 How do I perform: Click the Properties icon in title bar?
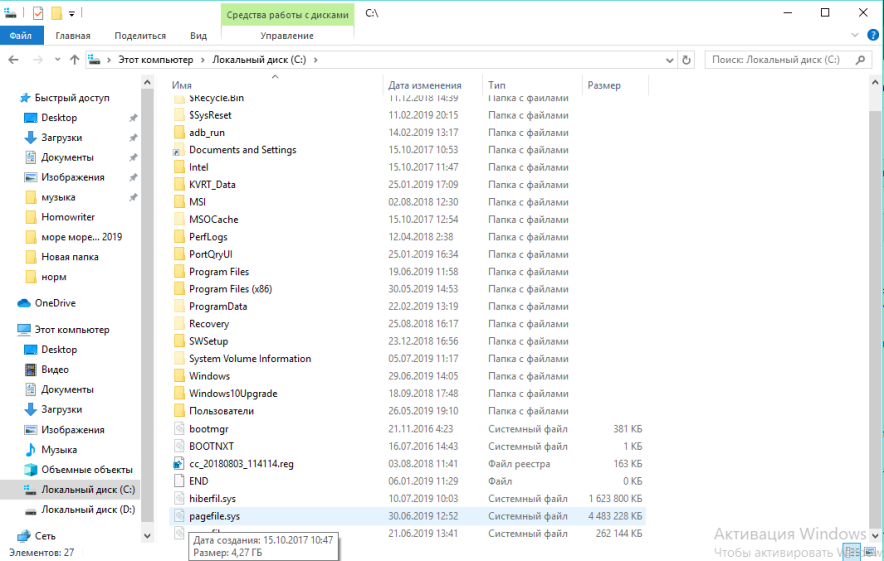pyautogui.click(x=38, y=13)
